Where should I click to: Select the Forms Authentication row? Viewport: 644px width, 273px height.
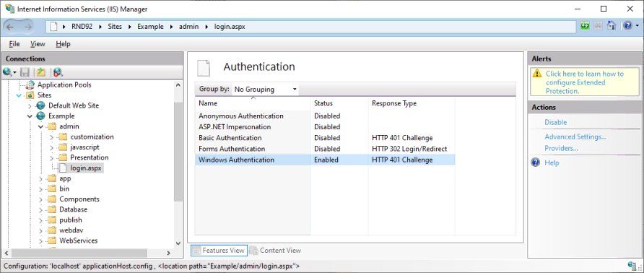(x=325, y=149)
